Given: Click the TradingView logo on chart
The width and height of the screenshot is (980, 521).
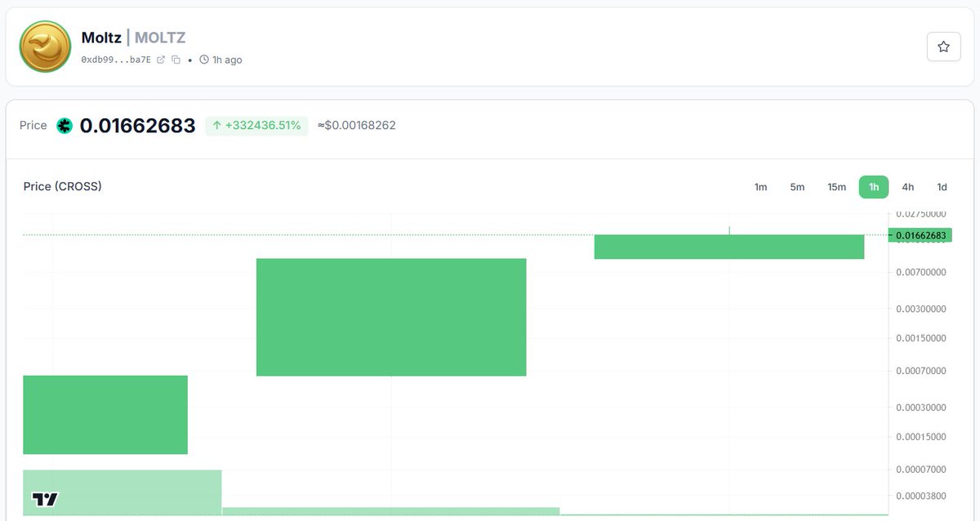Looking at the screenshot, I should pyautogui.click(x=45, y=499).
